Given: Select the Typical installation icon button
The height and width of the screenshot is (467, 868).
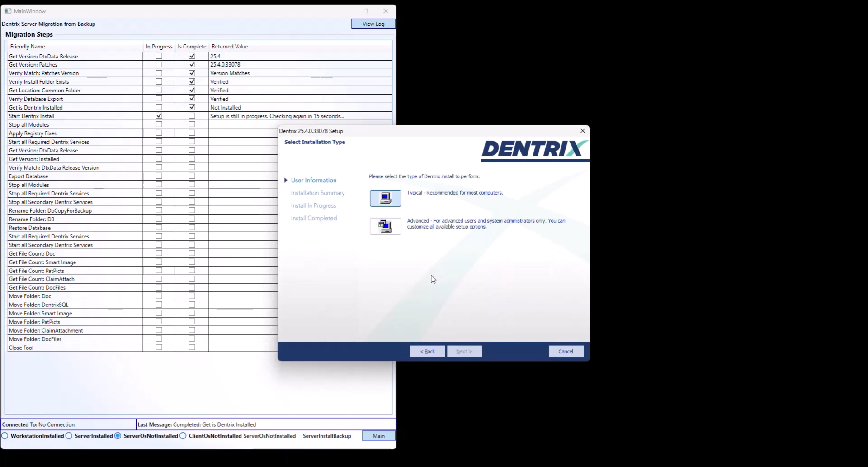Looking at the screenshot, I should click(x=385, y=198).
